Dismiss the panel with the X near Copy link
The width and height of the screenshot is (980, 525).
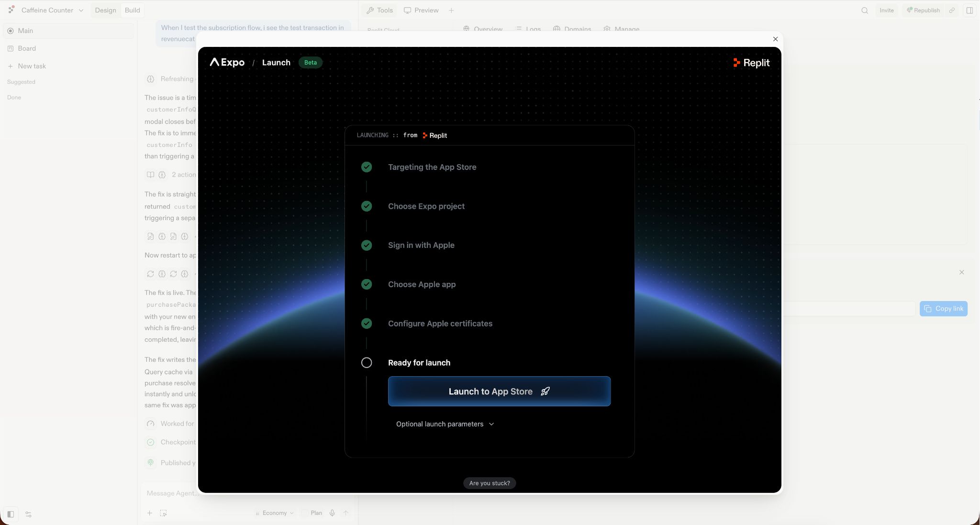[x=961, y=272]
